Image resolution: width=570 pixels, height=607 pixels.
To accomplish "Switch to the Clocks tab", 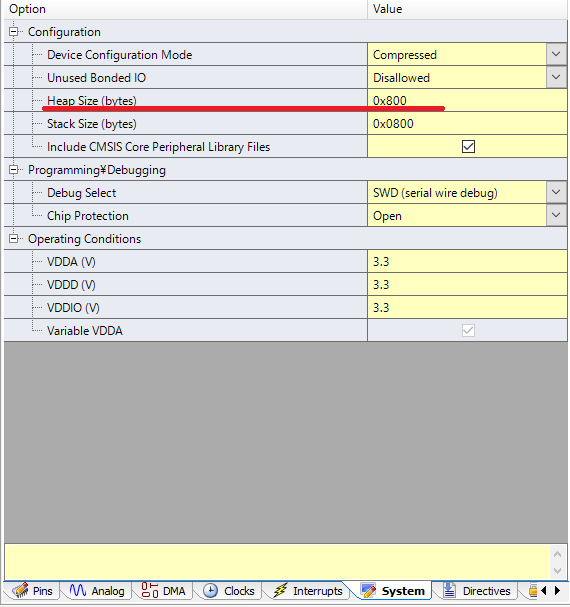I will tap(228, 591).
